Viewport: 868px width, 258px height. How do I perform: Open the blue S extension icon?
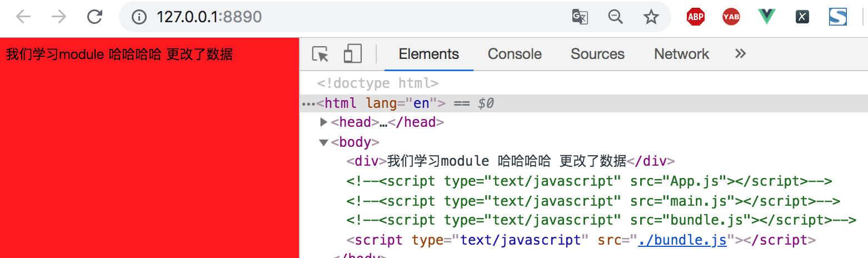[x=838, y=17]
